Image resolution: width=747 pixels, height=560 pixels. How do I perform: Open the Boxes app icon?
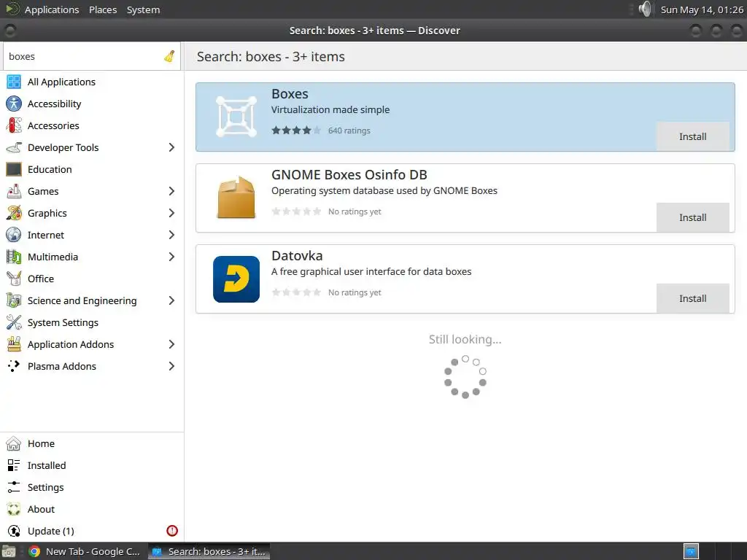[x=236, y=117]
